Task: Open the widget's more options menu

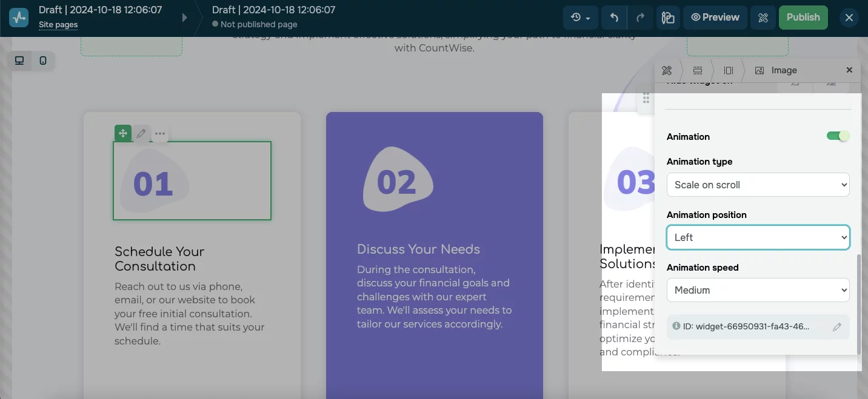Action: pyautogui.click(x=159, y=133)
